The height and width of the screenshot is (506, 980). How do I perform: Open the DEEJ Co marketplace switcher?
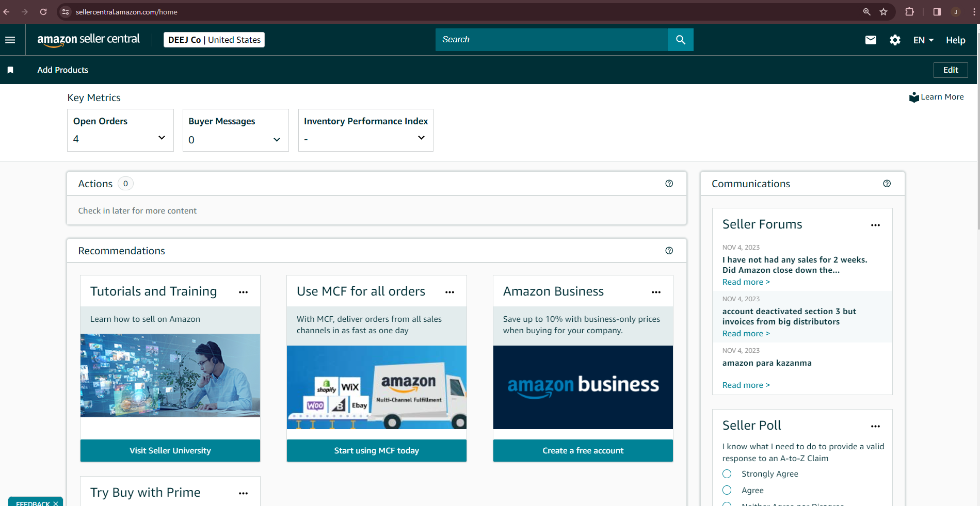pyautogui.click(x=214, y=40)
